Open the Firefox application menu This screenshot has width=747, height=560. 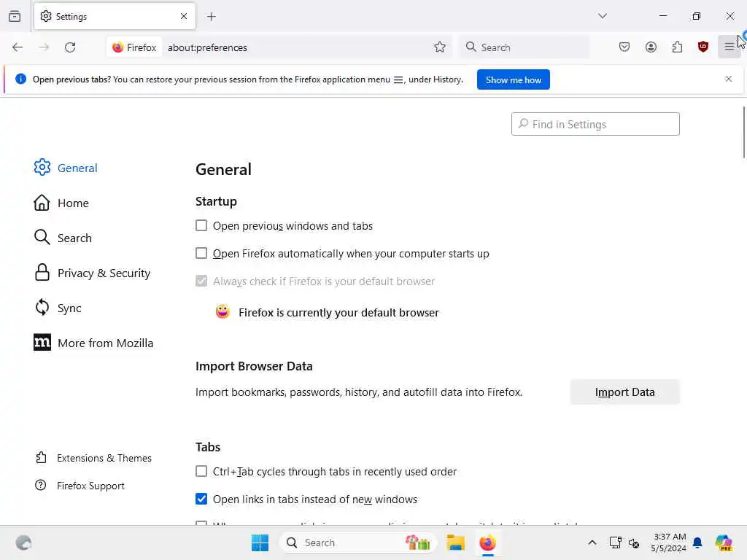(x=729, y=47)
